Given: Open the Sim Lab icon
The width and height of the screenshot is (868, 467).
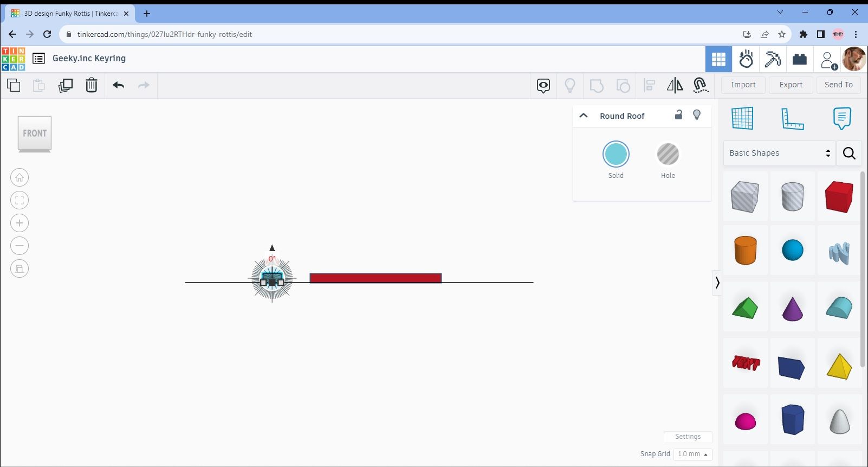Looking at the screenshot, I should pyautogui.click(x=746, y=59).
